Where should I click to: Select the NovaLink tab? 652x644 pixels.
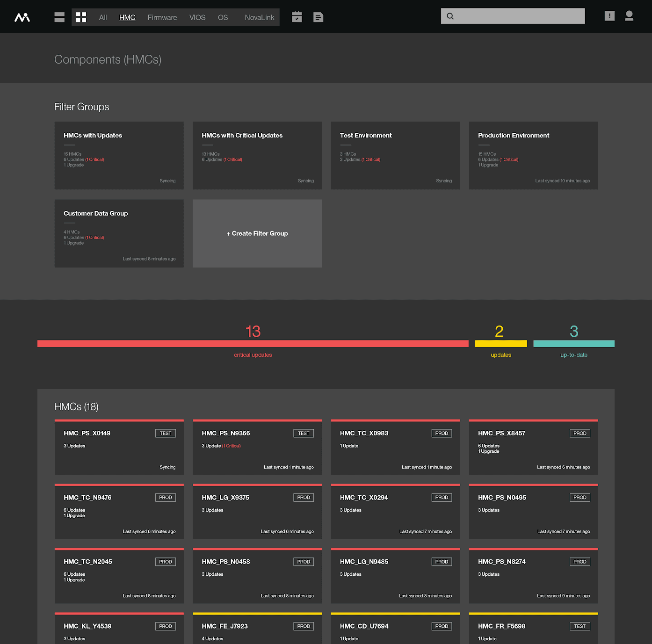260,17
